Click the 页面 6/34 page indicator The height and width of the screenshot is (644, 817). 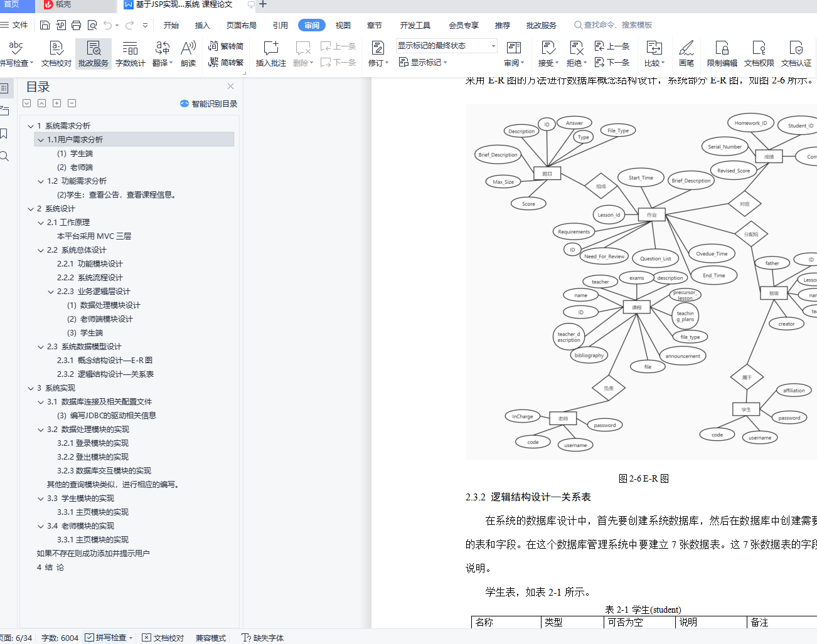click(x=16, y=638)
